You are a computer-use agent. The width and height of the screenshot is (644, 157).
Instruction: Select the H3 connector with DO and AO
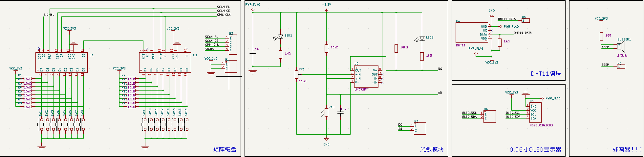click(420, 128)
